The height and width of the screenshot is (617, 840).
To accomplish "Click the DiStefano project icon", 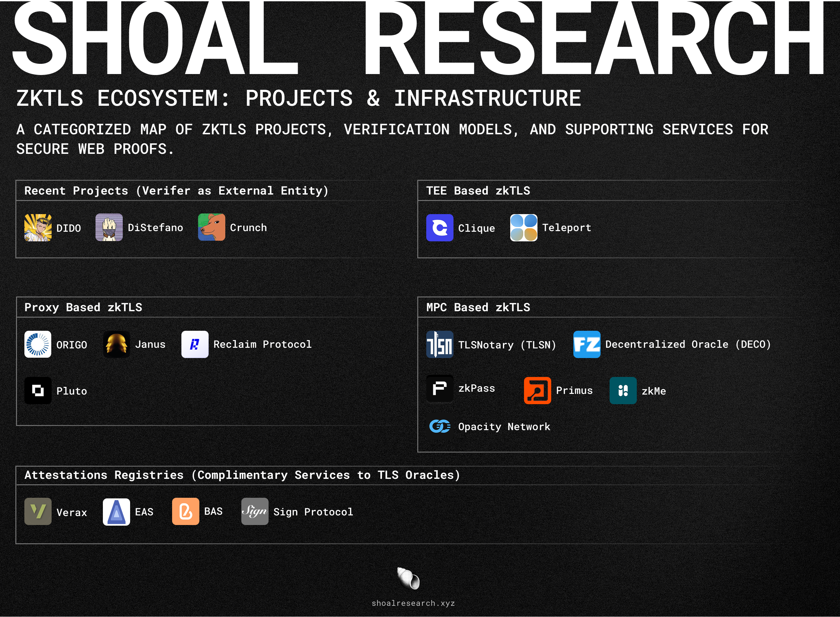I will point(109,228).
